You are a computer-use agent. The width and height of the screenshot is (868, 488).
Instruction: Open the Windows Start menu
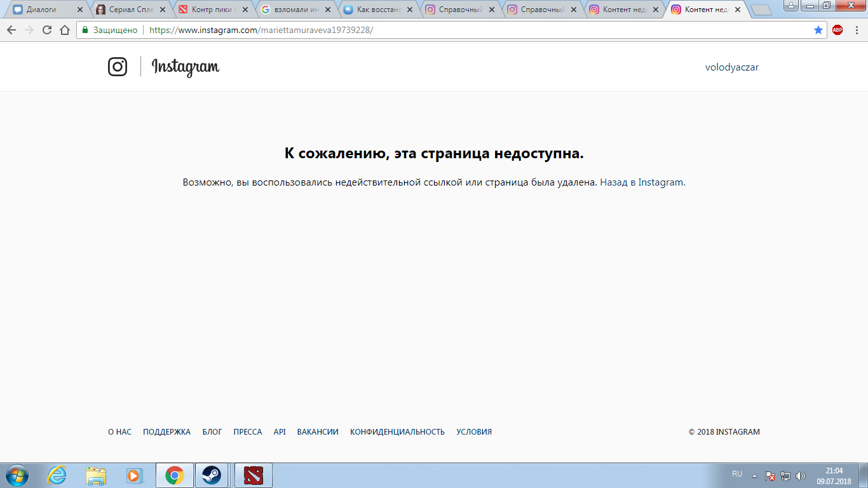(16, 475)
